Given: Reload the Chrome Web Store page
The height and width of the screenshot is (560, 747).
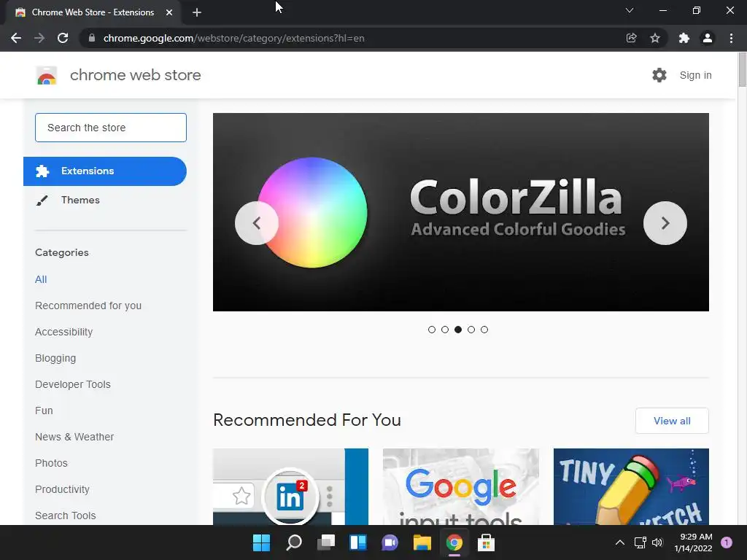Looking at the screenshot, I should coord(63,38).
